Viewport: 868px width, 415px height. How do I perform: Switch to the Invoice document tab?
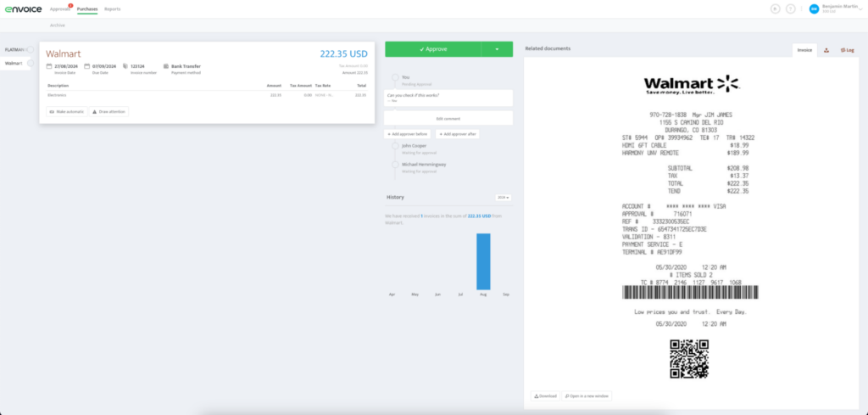tap(804, 50)
